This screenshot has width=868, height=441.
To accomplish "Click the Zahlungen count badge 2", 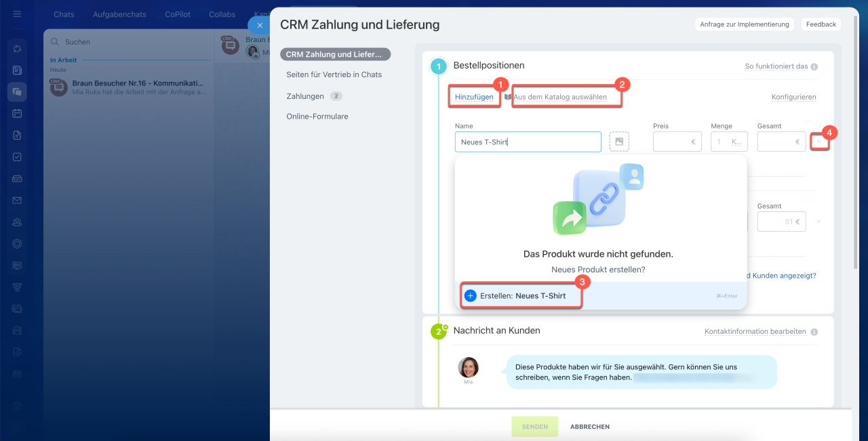I will 336,96.
